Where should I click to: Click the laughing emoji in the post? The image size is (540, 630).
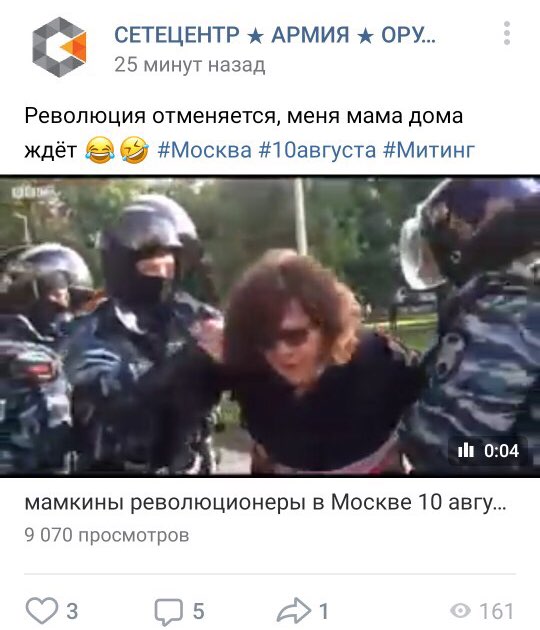click(100, 150)
